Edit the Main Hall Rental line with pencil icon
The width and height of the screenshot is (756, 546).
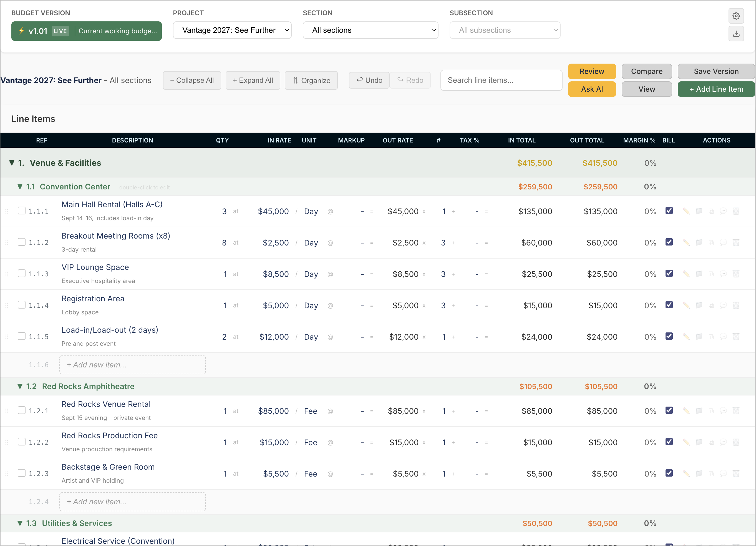(x=687, y=211)
